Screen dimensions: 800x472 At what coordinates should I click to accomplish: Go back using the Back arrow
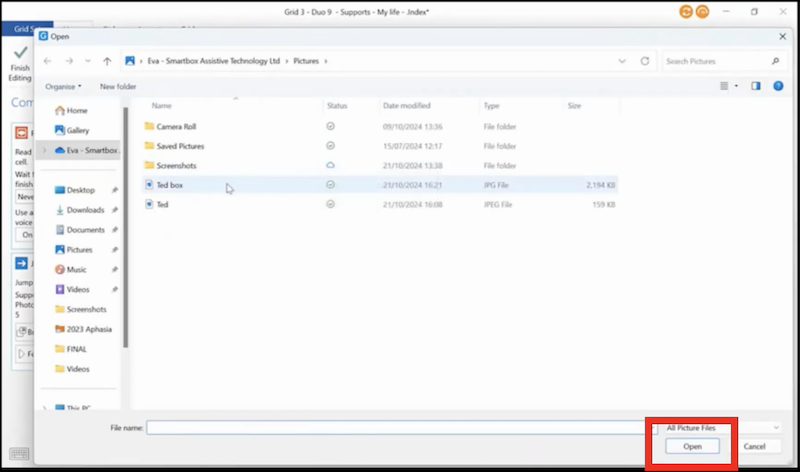(x=47, y=61)
